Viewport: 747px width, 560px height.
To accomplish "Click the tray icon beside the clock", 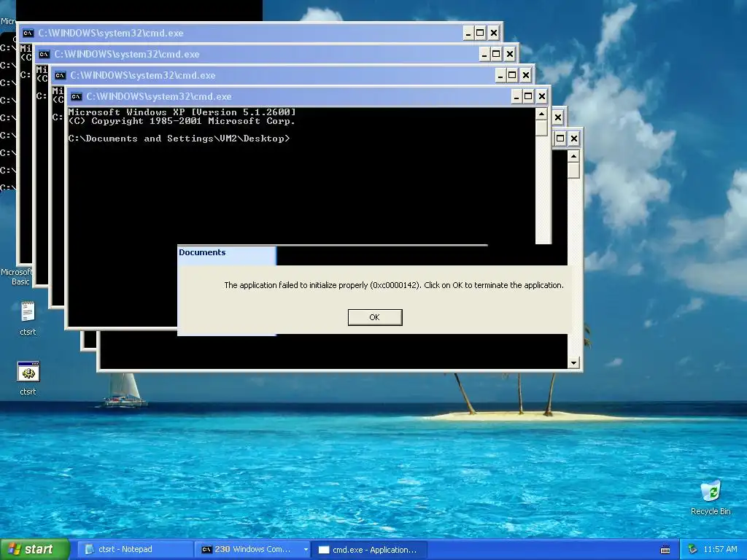I will click(693, 550).
